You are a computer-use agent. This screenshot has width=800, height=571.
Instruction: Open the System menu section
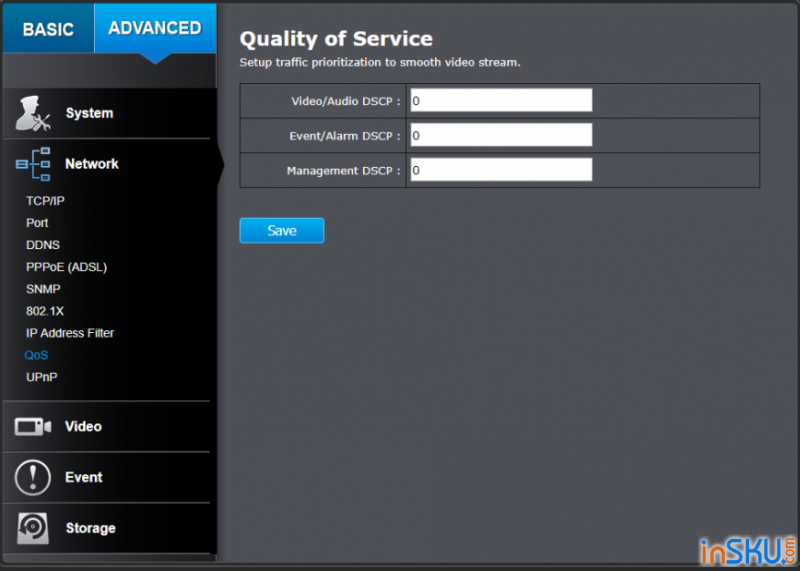coord(107,113)
